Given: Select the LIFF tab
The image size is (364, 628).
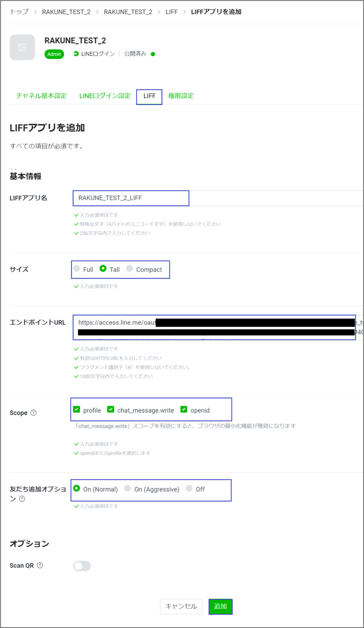Looking at the screenshot, I should click(149, 96).
